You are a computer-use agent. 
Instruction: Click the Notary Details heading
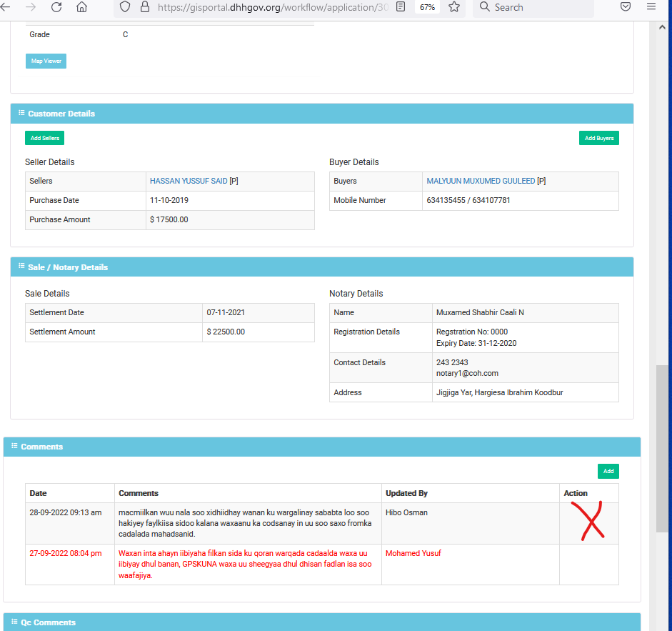coord(356,294)
